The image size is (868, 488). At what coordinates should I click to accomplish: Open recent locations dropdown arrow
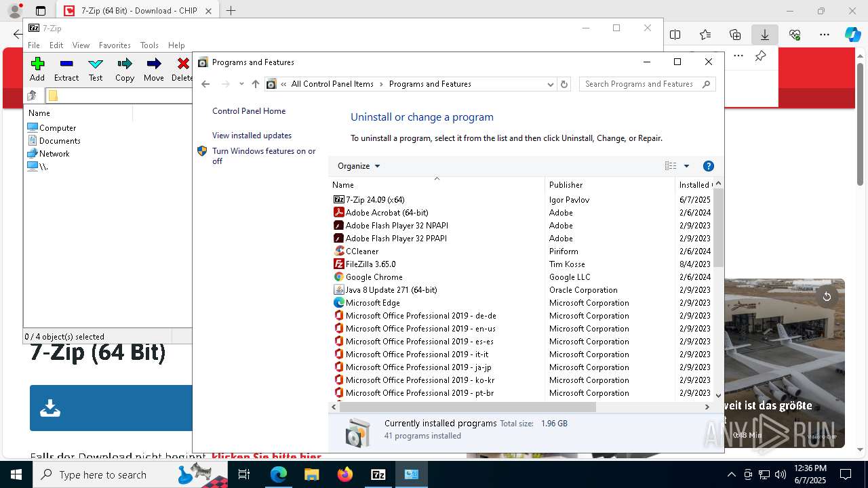241,84
